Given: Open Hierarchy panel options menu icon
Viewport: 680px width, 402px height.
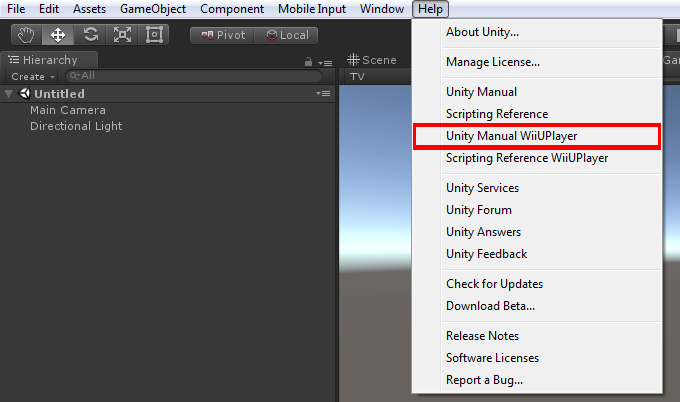Looking at the screenshot, I should pos(325,63).
